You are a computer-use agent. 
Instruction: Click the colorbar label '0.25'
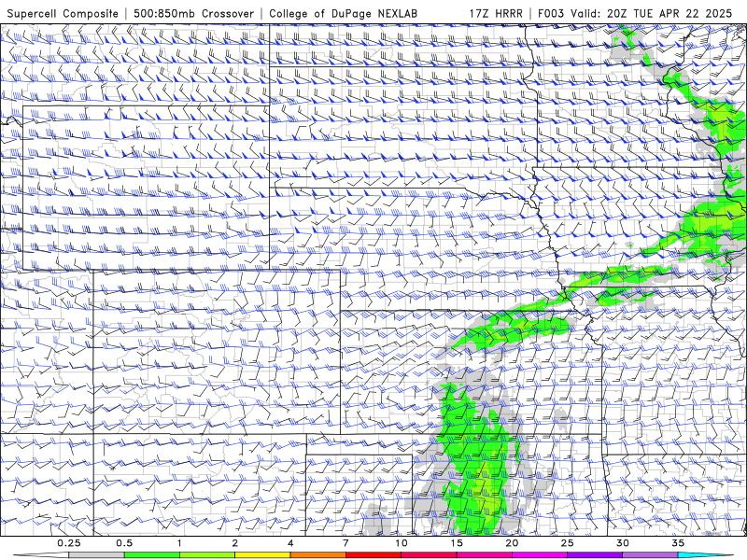click(x=69, y=543)
